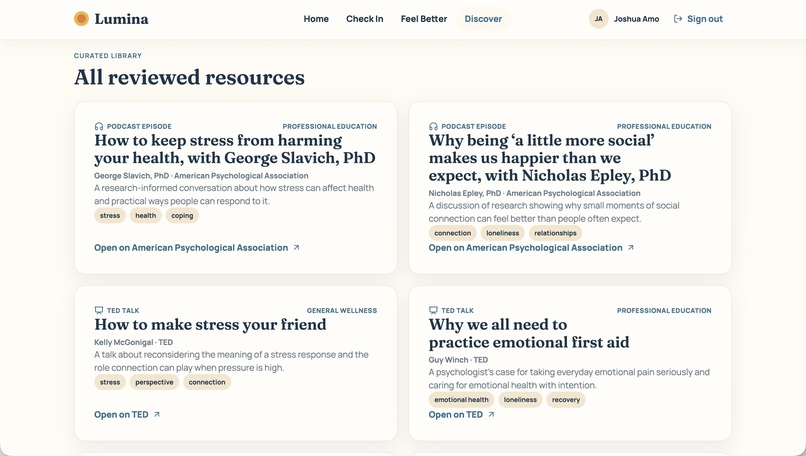This screenshot has height=456, width=806.
Task: Click external arrow icon on Slavich card link
Action: [296, 248]
